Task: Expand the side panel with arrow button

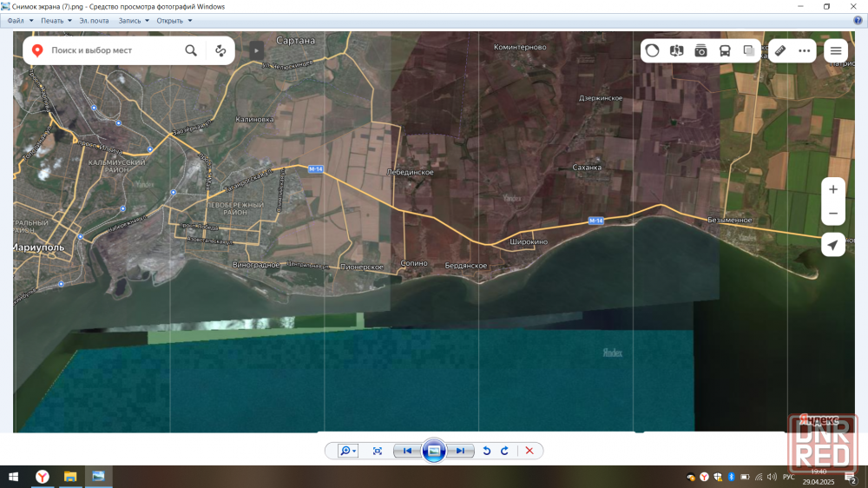Action: click(256, 50)
